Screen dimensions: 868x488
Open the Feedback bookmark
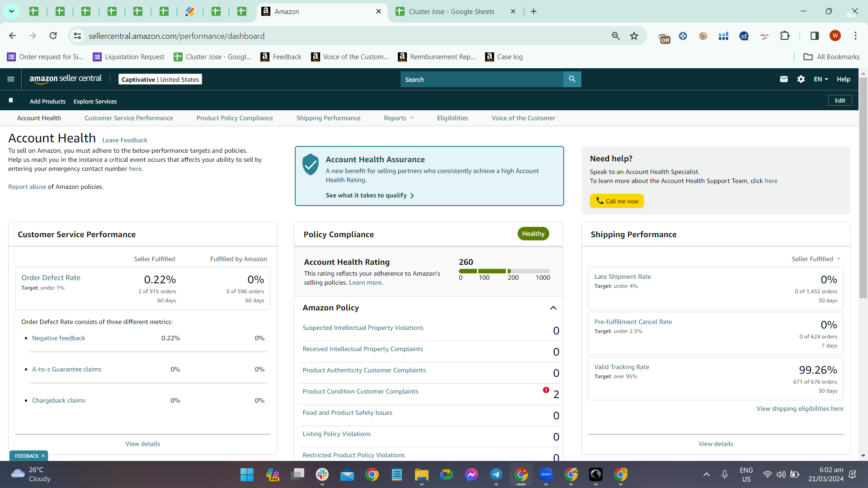coord(281,56)
